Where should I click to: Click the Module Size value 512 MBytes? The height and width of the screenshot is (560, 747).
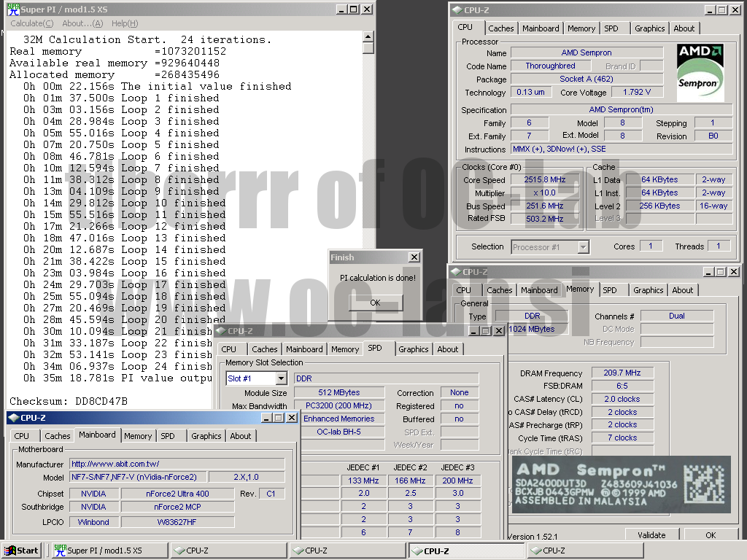[x=339, y=392]
